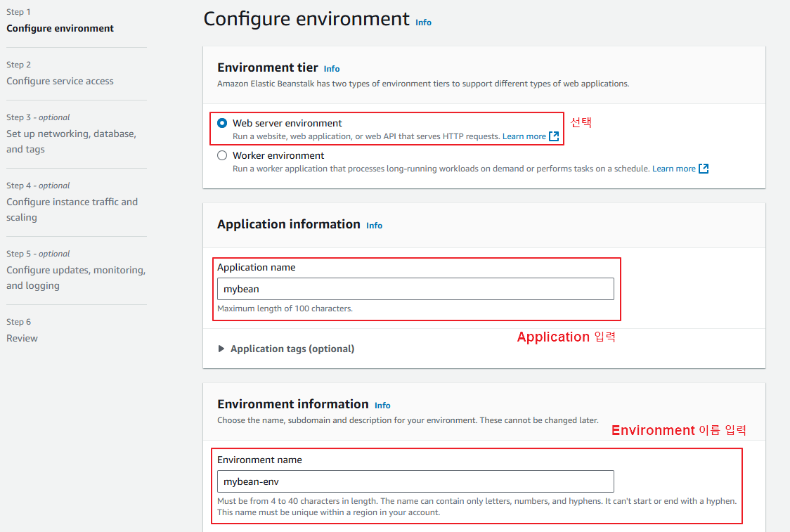Open external link icon for Worker Learn more
Viewport: 790px width, 532px height.
coord(704,169)
